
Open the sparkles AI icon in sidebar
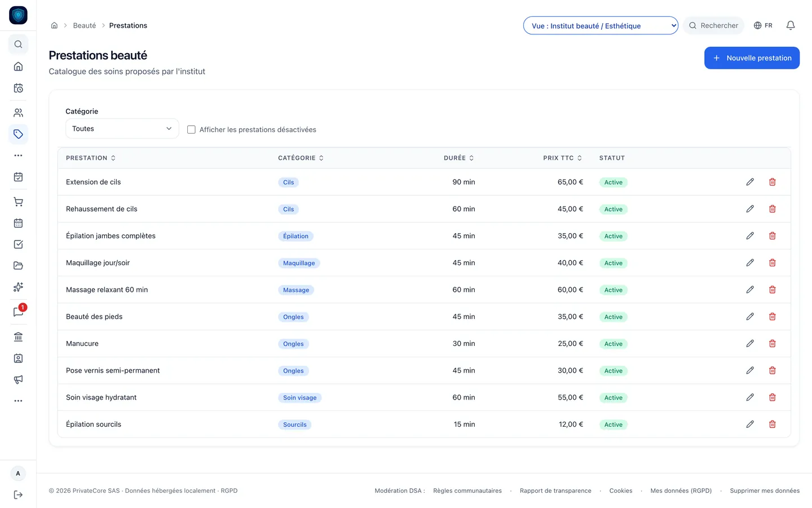click(x=18, y=287)
